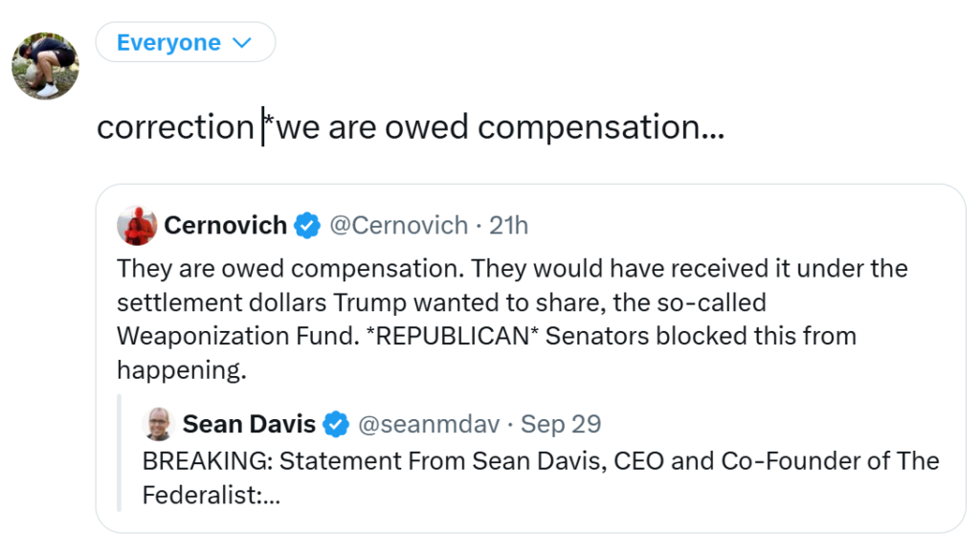Screen dimensions: 980x555
Task: Open Sean Davis display name
Action: [249, 424]
